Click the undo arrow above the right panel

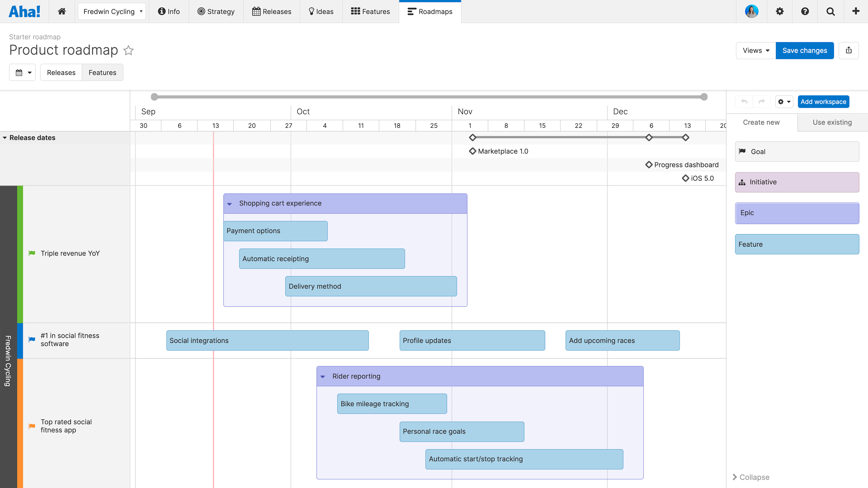coord(744,101)
